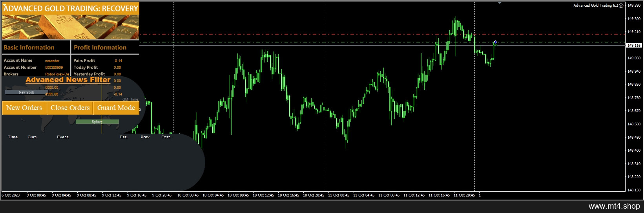Click the value 4999.86
The height and width of the screenshot is (213, 644).
tap(51, 94)
